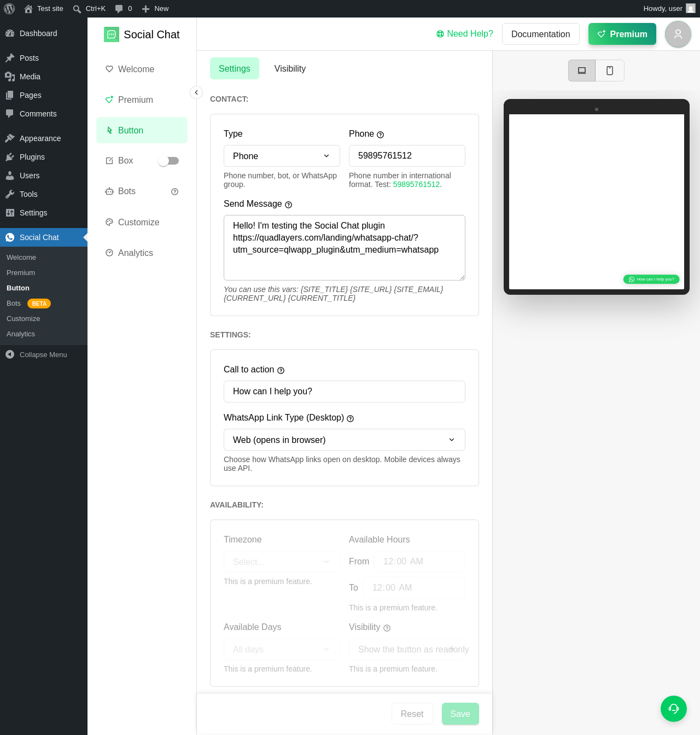Open the Visibility readonly dropdown
The height and width of the screenshot is (735, 700).
tap(407, 649)
